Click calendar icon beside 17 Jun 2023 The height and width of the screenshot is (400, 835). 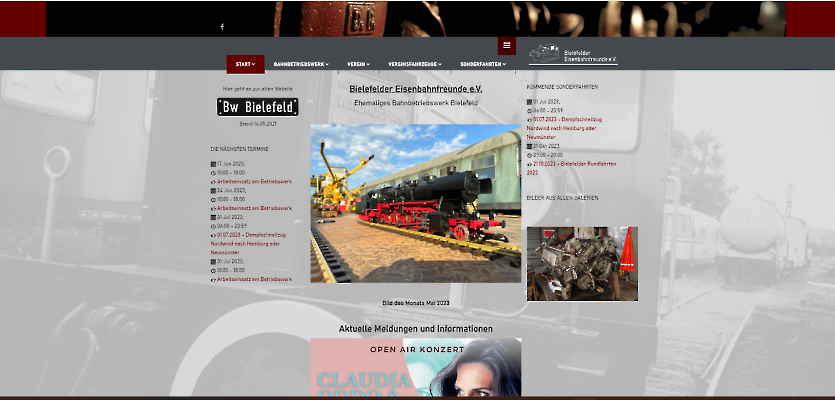pyautogui.click(x=213, y=165)
